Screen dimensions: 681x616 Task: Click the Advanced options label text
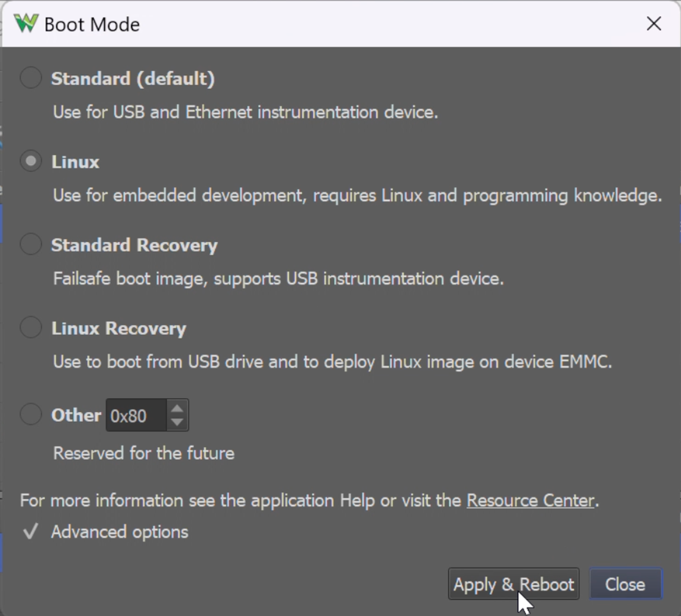point(118,532)
